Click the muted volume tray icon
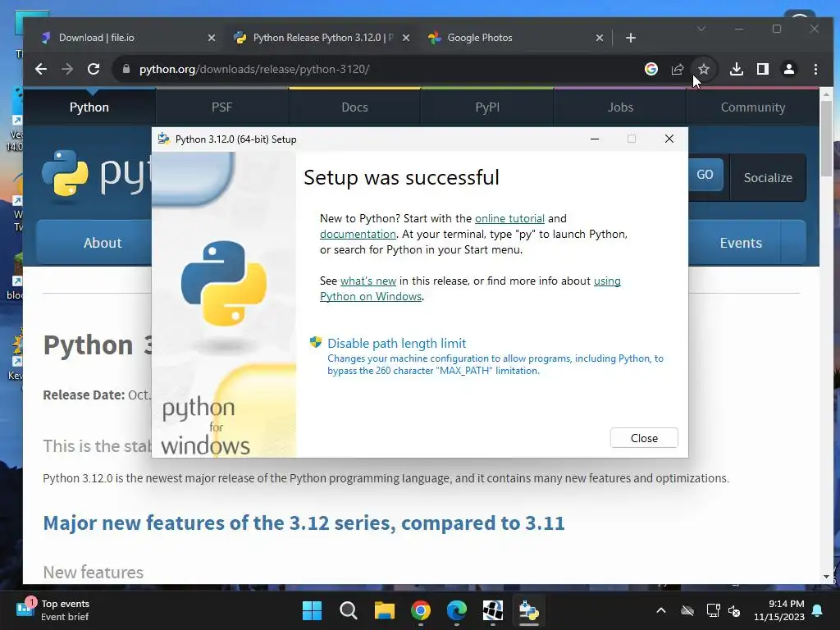 click(734, 610)
